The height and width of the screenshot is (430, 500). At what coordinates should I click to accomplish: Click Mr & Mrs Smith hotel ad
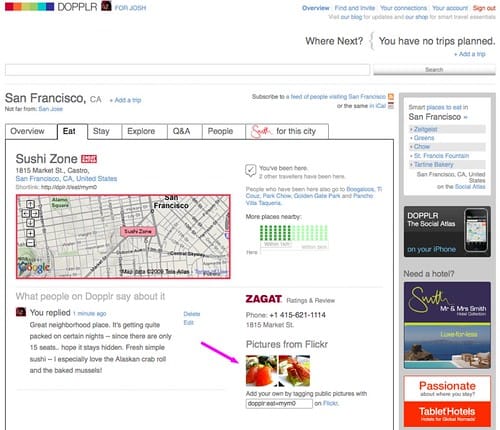pyautogui.click(x=447, y=325)
